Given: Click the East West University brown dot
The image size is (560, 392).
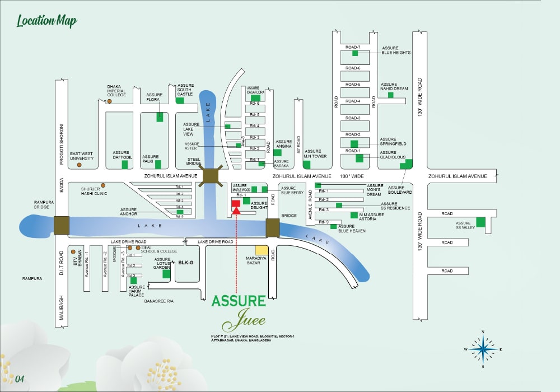Looking at the screenshot, I should [x=80, y=165].
